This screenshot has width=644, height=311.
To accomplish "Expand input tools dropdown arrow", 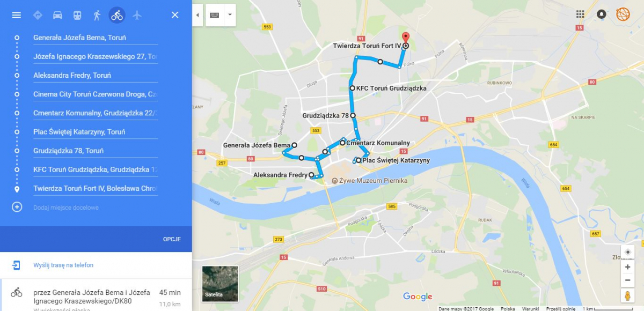I will [230, 15].
